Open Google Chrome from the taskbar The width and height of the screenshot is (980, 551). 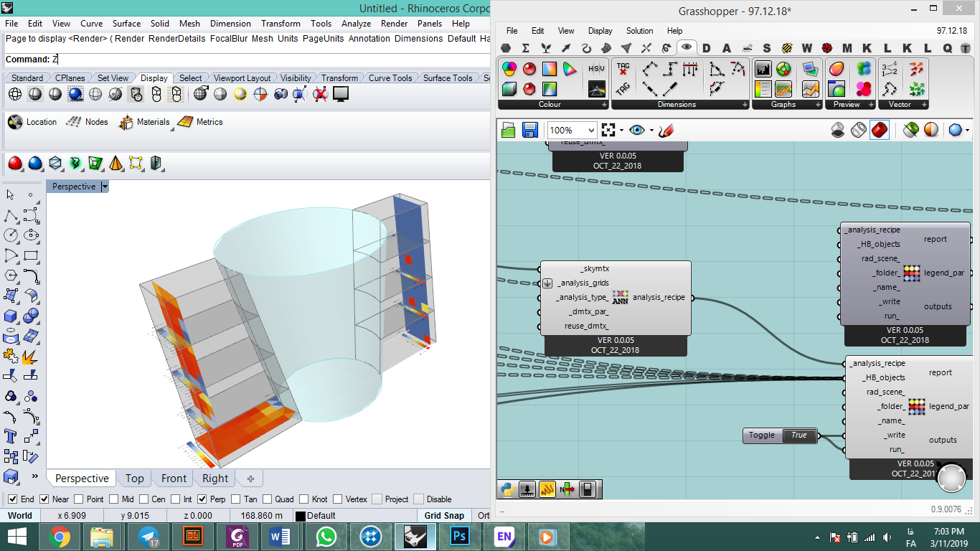click(60, 536)
